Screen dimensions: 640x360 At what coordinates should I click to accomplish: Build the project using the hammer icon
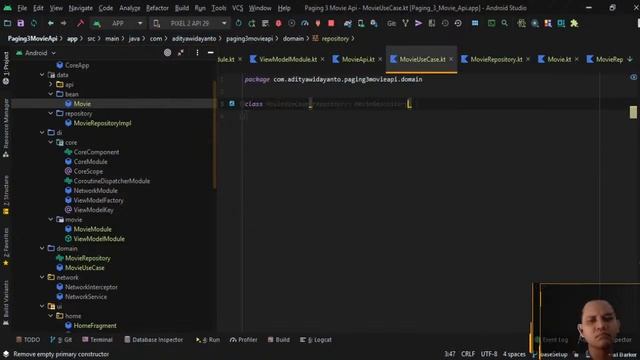80,23
